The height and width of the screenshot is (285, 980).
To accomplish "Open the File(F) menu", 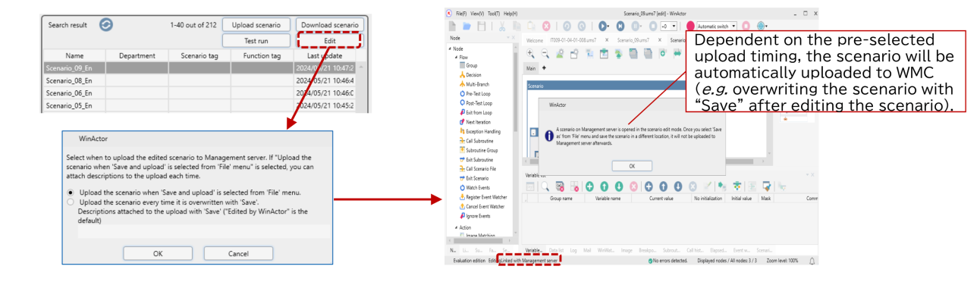I will [461, 14].
